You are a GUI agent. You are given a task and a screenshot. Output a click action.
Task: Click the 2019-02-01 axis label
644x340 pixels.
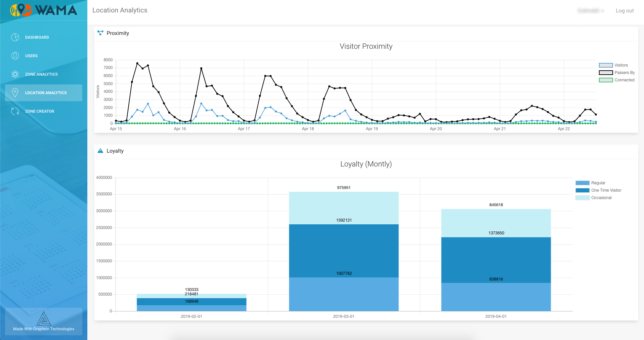(x=191, y=316)
